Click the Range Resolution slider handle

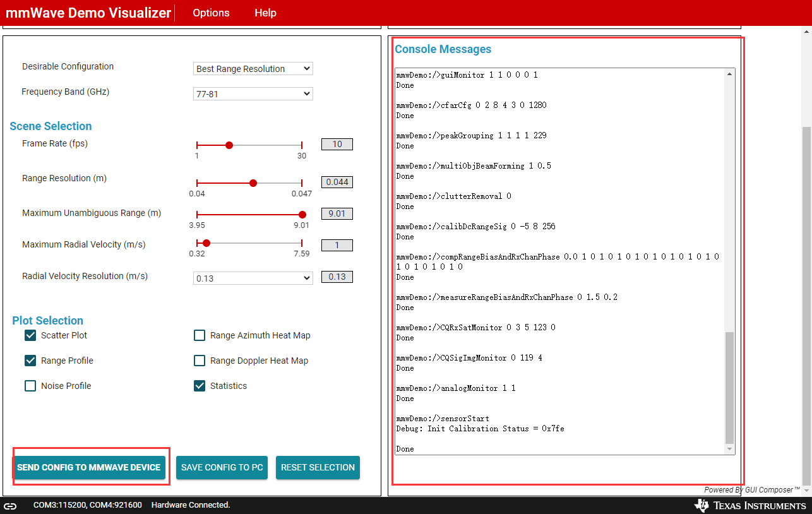click(x=253, y=183)
